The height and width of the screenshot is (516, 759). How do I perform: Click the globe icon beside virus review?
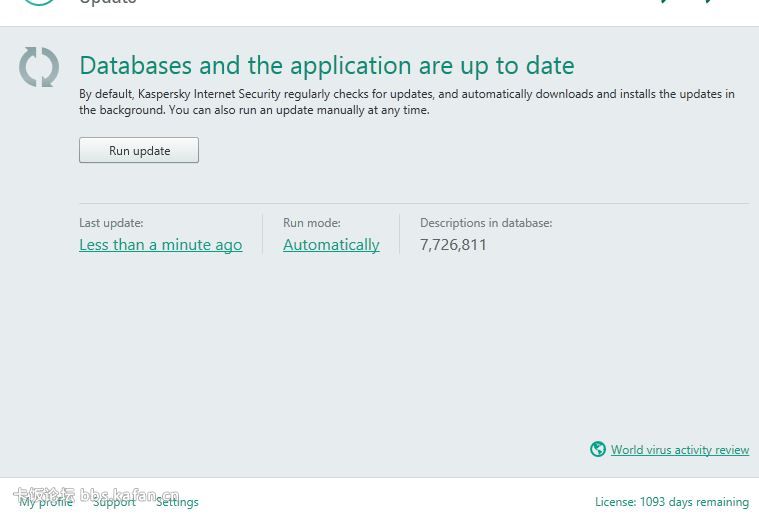[x=598, y=449]
